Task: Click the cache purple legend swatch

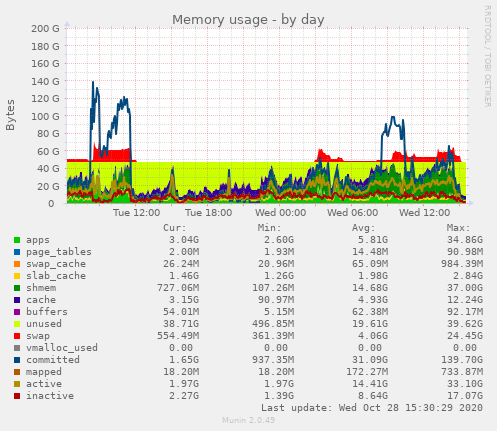Action: click(x=17, y=300)
